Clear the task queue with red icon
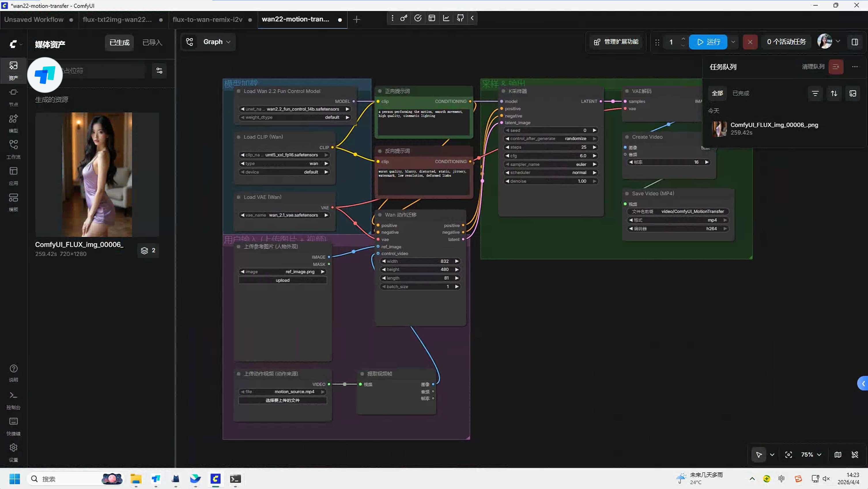868x489 pixels. pyautogui.click(x=836, y=67)
